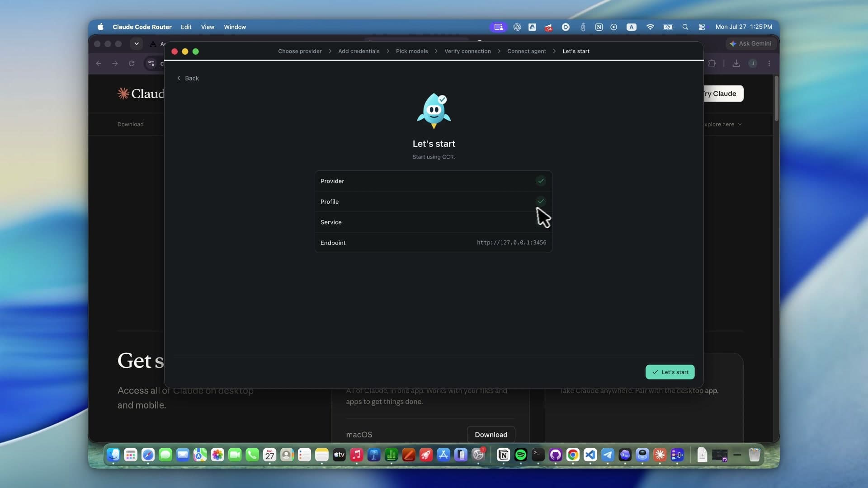Click the ChatGPT menu bar icon
The width and height of the screenshot is (868, 488).
click(517, 27)
